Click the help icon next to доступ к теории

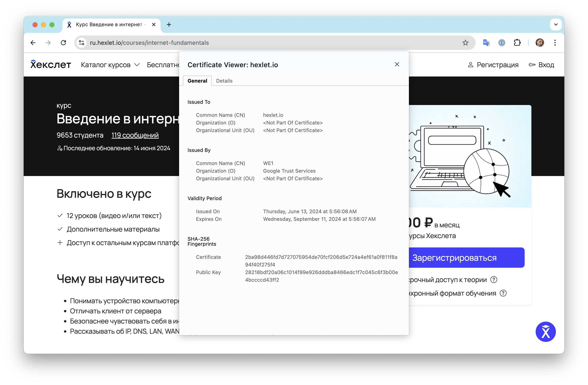[494, 280]
